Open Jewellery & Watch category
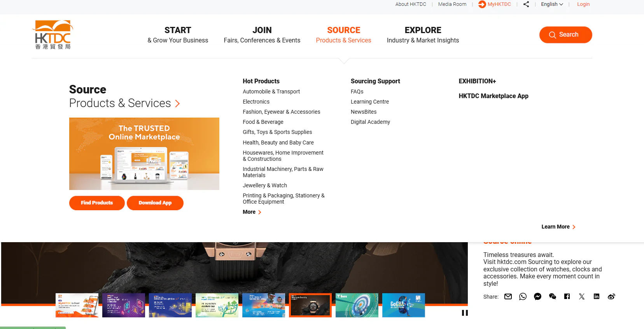The width and height of the screenshot is (644, 329). coord(265,185)
